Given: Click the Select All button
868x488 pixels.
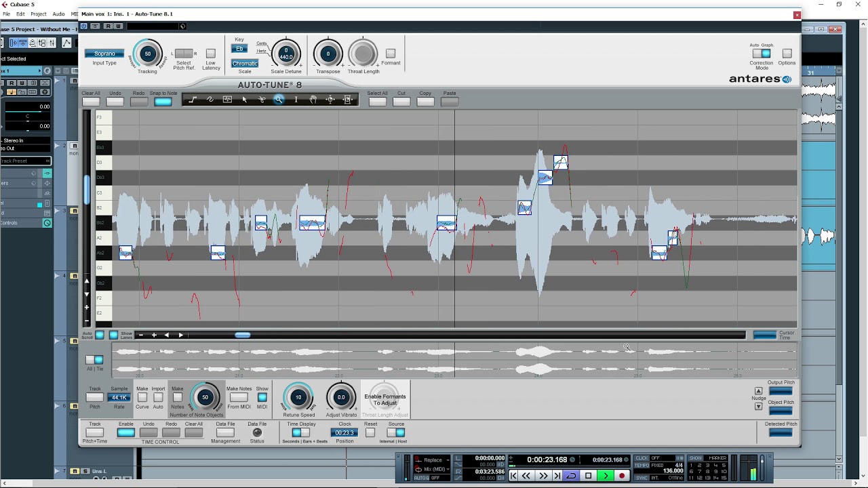Looking at the screenshot, I should click(x=377, y=102).
